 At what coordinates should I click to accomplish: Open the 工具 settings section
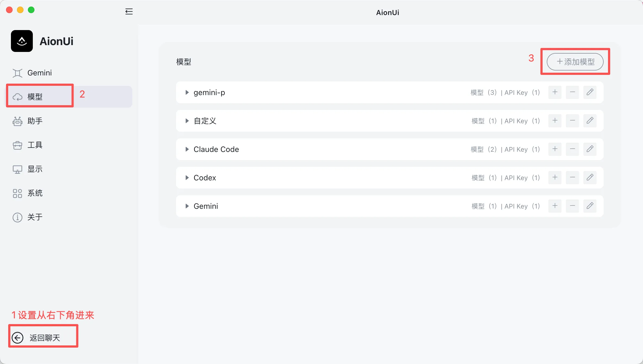click(x=35, y=145)
